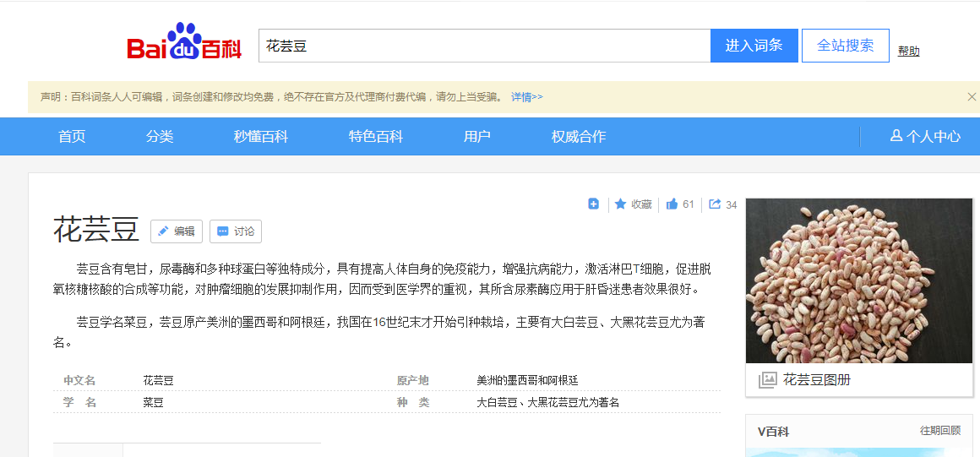Go to 首页 in navigation bar
This screenshot has width=980, height=457.
(x=72, y=136)
